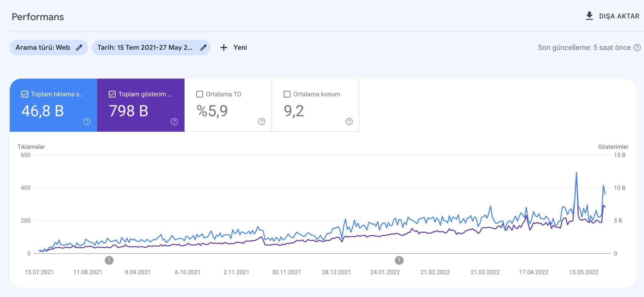
Task: Click annotation marker near 11.08.2021
Action: point(109,260)
